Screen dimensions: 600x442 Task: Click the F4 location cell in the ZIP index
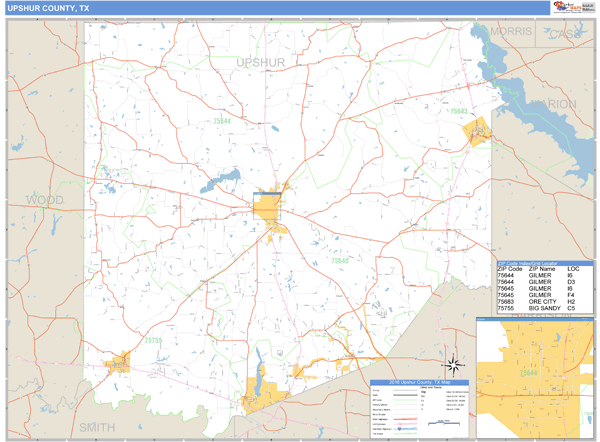click(x=571, y=295)
